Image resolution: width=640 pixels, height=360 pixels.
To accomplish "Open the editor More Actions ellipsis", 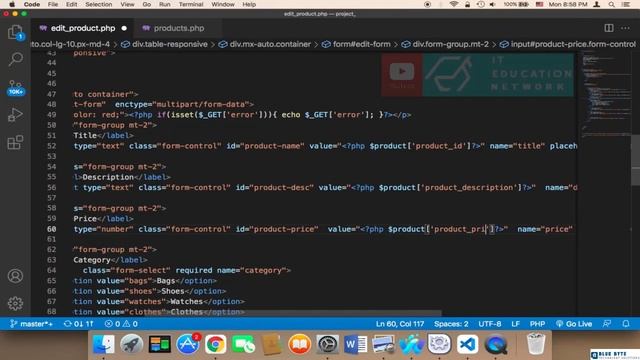I will coord(625,28).
